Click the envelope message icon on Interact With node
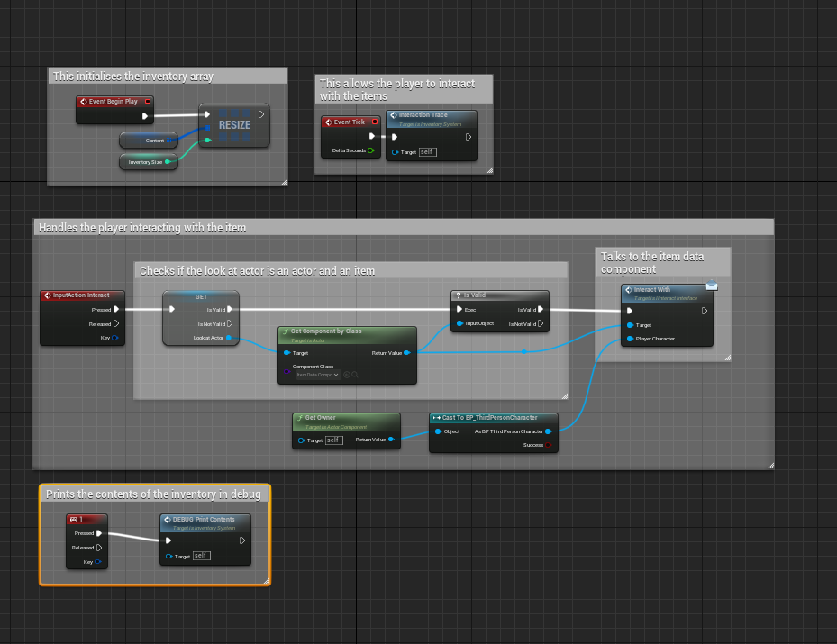Image resolution: width=837 pixels, height=644 pixels. coord(712,285)
